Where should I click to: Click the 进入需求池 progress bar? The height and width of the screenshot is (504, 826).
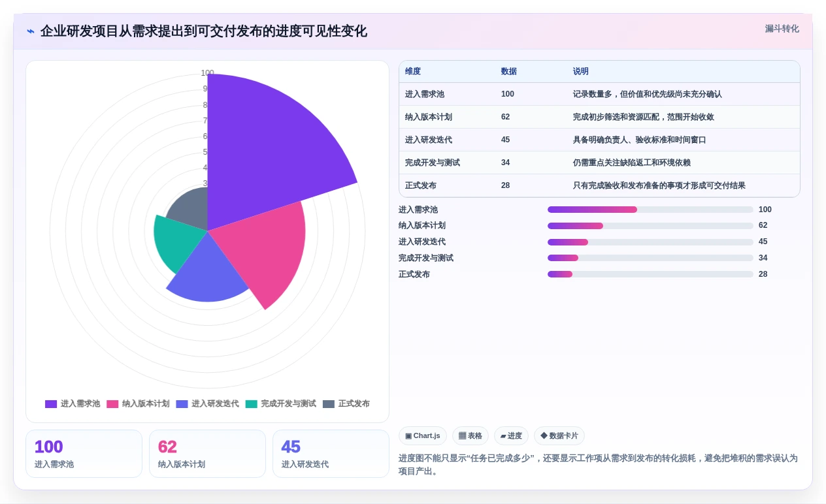(x=650, y=210)
